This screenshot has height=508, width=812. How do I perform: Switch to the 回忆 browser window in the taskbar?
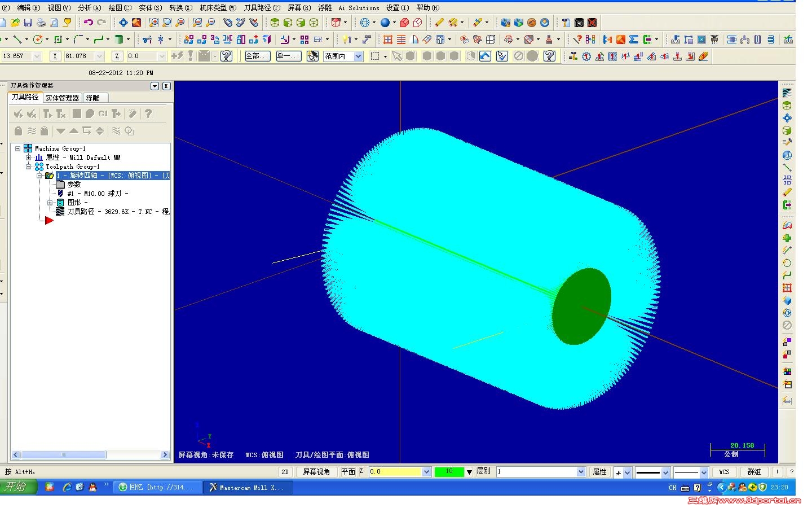(x=157, y=487)
